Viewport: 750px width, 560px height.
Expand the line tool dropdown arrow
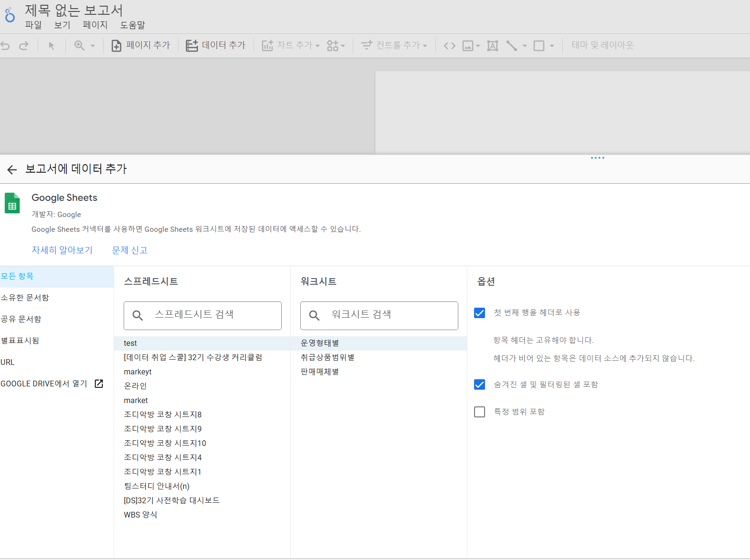(x=525, y=46)
